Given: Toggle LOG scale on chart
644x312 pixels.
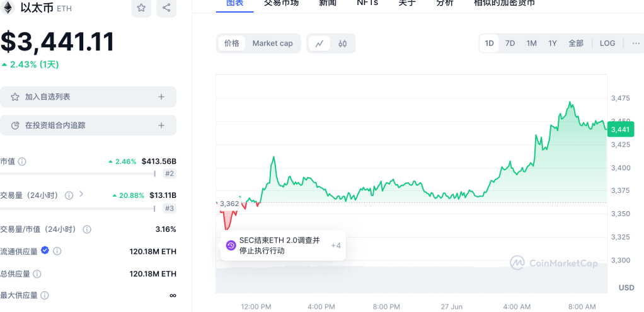Looking at the screenshot, I should pyautogui.click(x=607, y=43).
